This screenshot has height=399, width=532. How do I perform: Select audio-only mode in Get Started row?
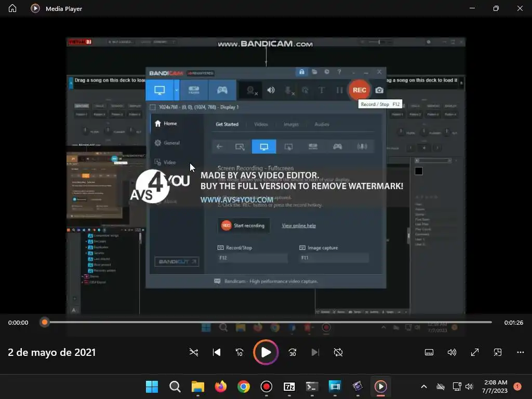point(362,147)
